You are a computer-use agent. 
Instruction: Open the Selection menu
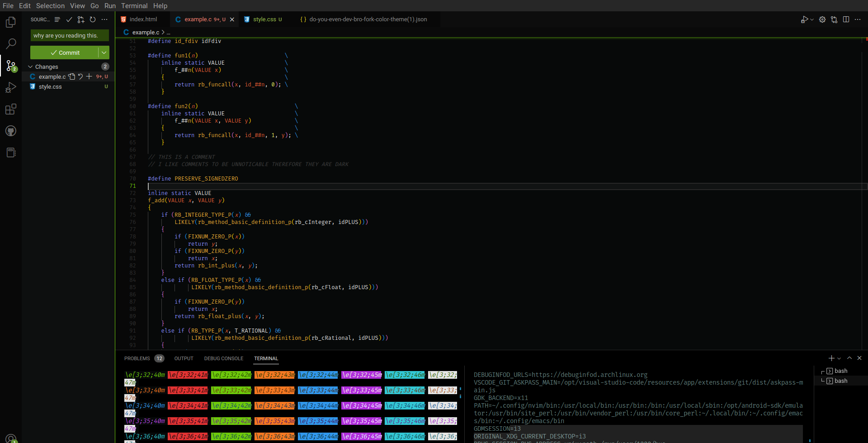[x=50, y=5]
